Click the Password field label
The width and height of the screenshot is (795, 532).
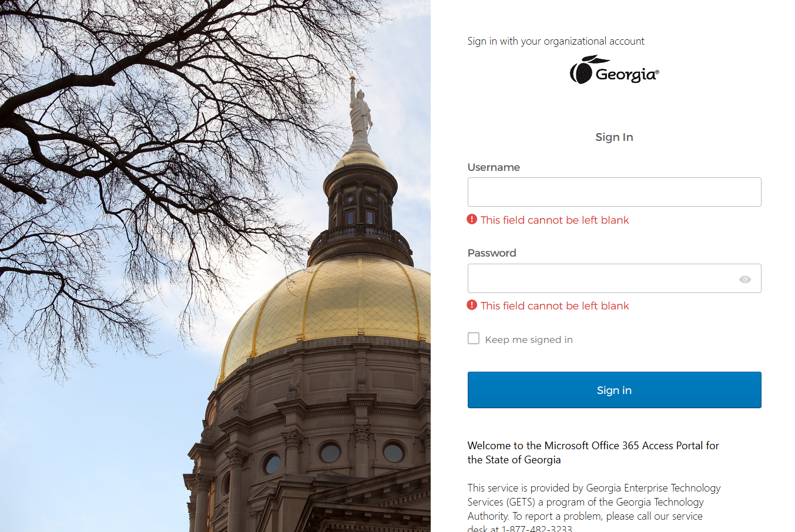tap(492, 253)
